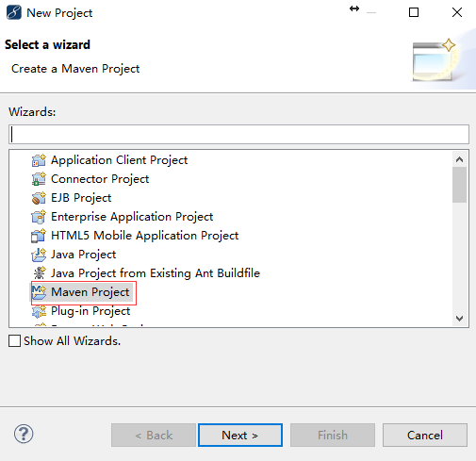
Task: Select Application Client Project text
Action: (119, 160)
